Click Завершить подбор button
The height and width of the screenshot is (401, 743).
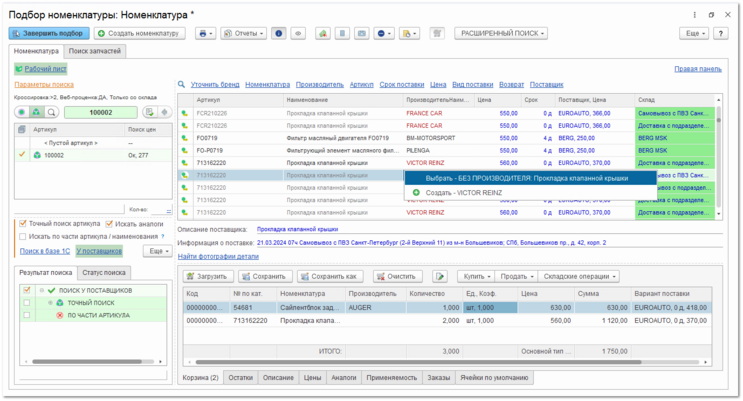coord(49,33)
